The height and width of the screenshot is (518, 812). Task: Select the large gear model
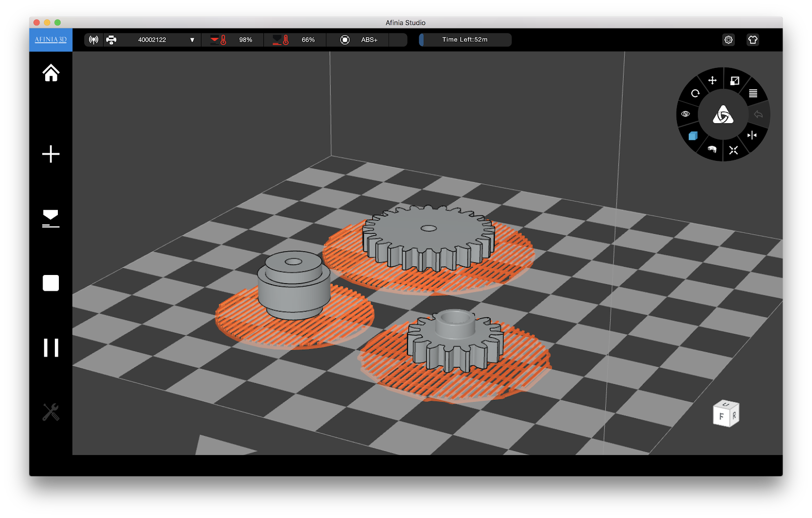[x=429, y=237]
